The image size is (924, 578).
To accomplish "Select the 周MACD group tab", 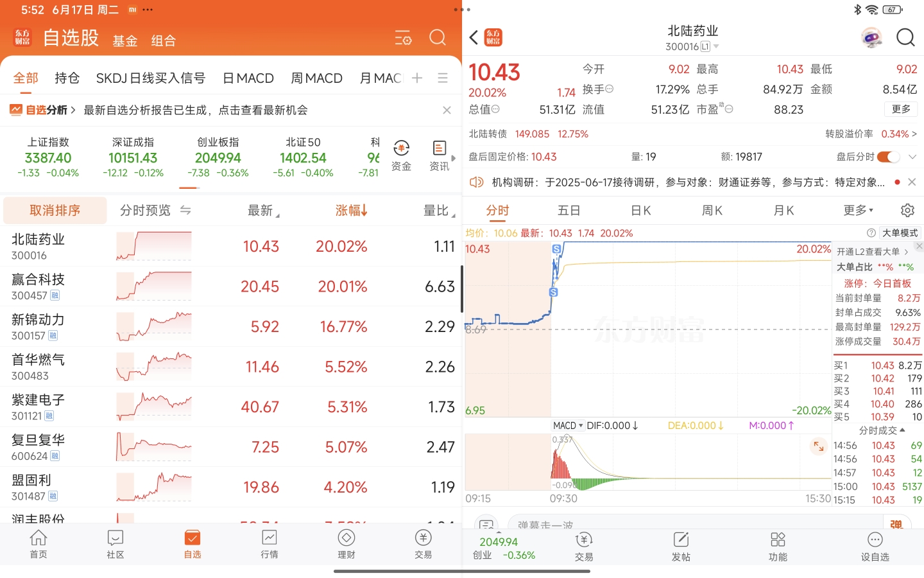I will coord(317,78).
